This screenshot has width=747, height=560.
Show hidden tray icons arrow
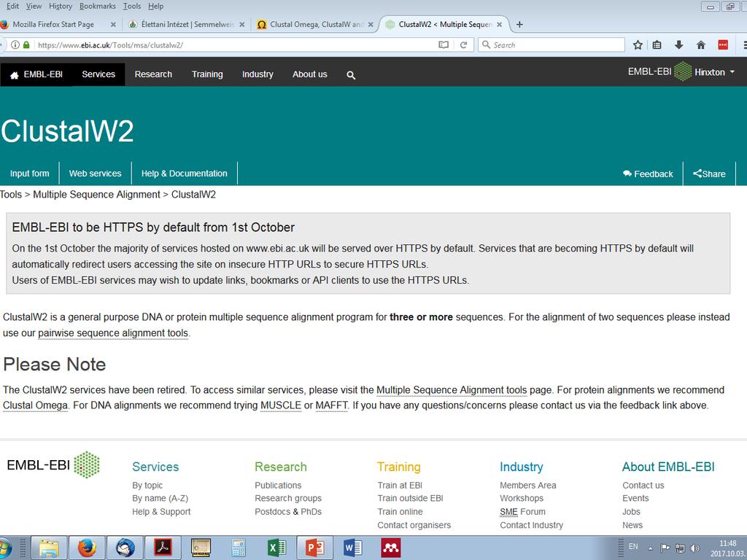[650, 548]
